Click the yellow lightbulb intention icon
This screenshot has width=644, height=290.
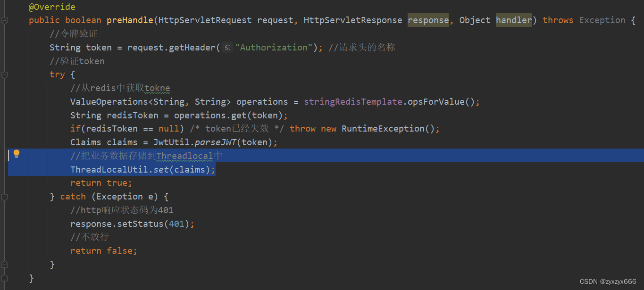[x=17, y=153]
